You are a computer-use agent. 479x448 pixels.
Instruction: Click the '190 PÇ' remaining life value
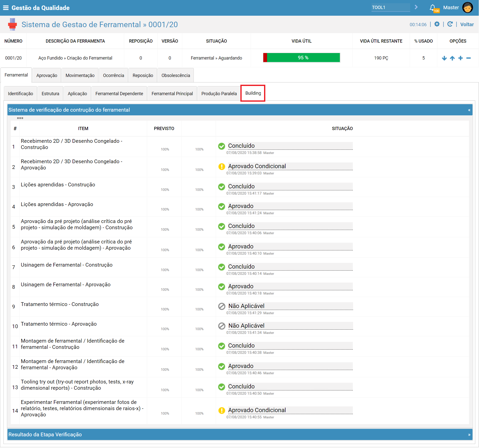click(381, 58)
